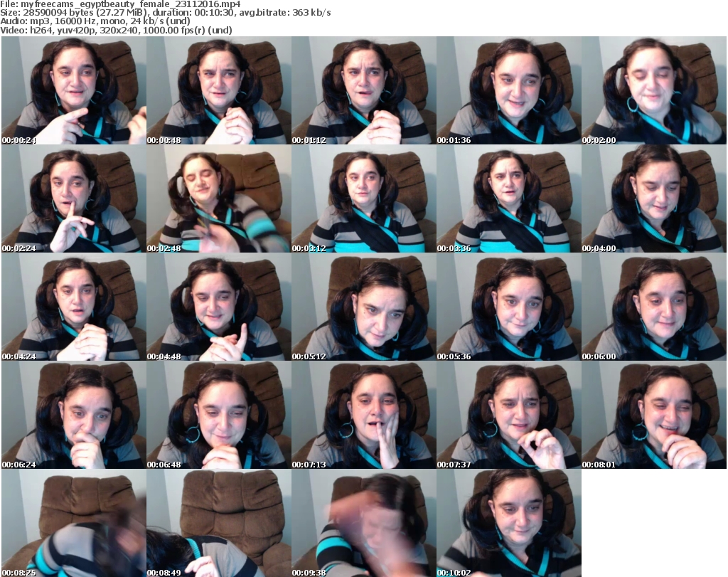This screenshot has width=728, height=577.
Task: Click the blurred thumbnail at 00:08:25
Action: click(74, 523)
